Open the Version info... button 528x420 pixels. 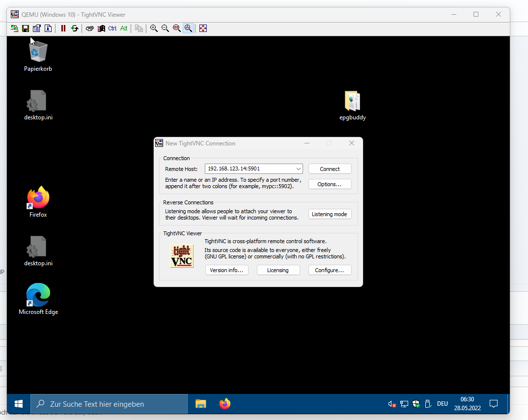click(x=226, y=270)
